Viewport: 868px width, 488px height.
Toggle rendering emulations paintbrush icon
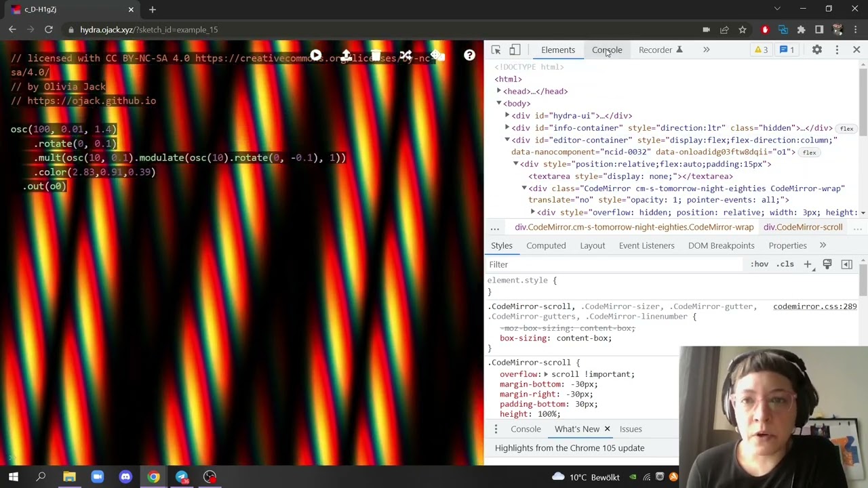click(827, 264)
